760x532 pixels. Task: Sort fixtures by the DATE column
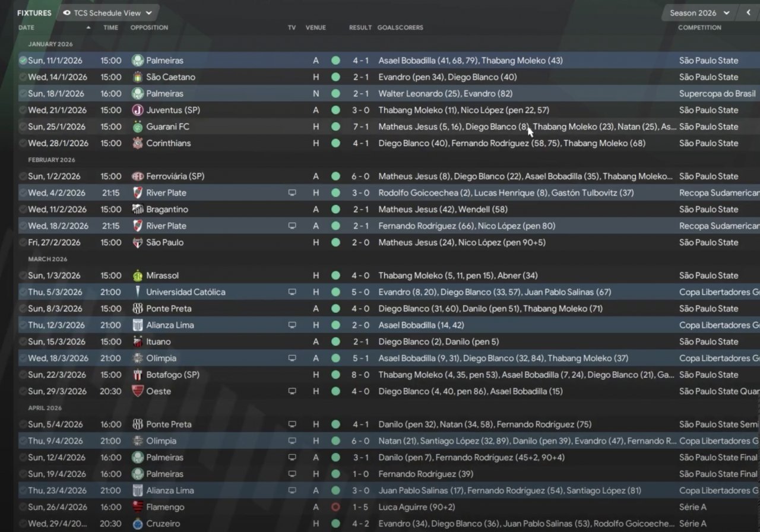(26, 27)
